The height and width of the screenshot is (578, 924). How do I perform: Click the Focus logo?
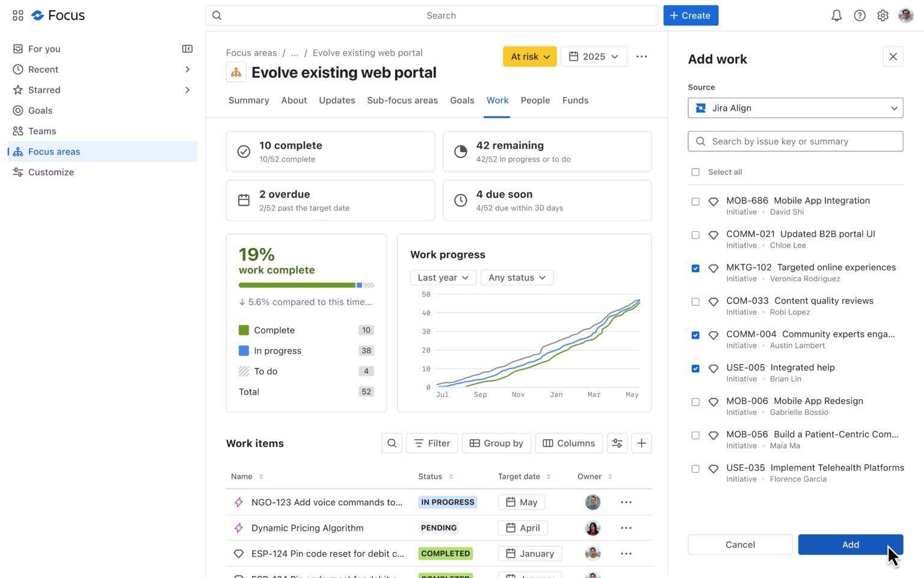(58, 15)
